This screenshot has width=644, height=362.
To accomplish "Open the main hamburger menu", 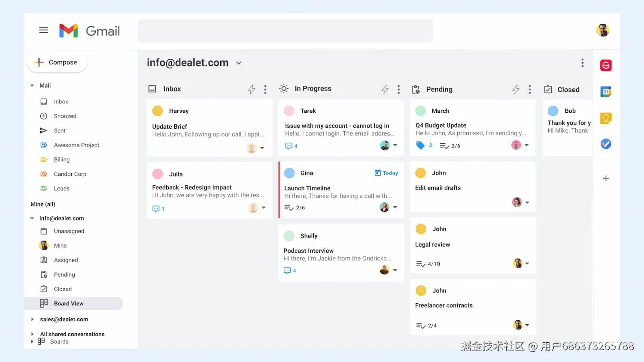I will click(x=43, y=30).
